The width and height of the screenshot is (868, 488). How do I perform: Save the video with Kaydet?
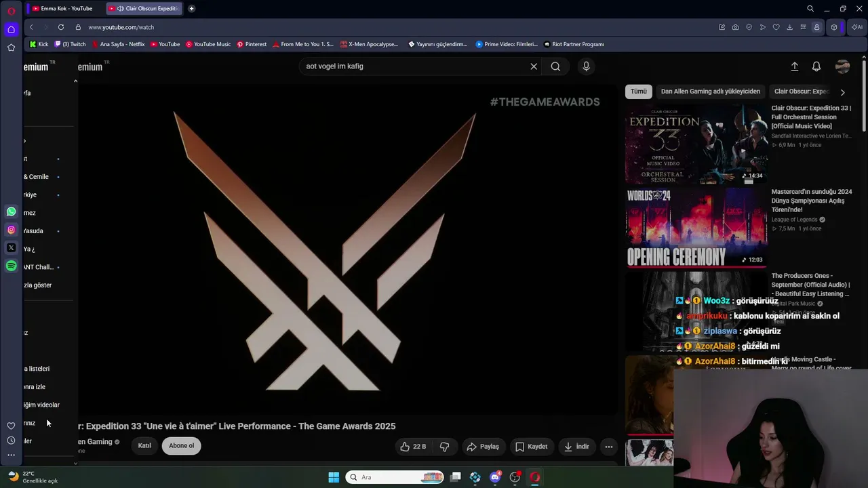pos(531,447)
